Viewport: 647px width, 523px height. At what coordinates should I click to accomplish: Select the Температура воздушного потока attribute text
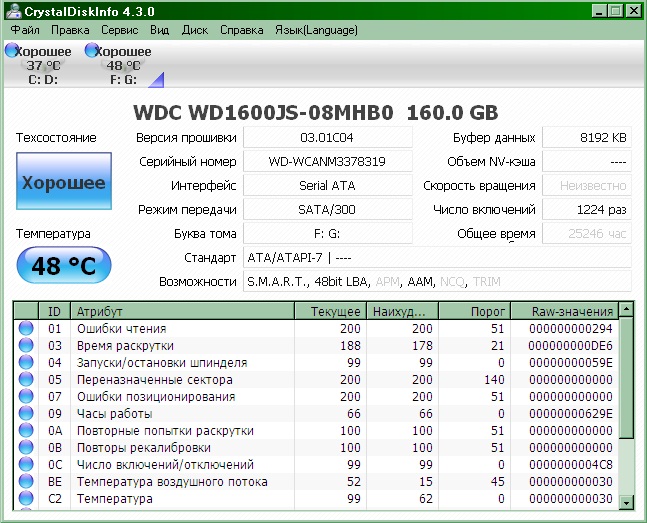[x=172, y=482]
